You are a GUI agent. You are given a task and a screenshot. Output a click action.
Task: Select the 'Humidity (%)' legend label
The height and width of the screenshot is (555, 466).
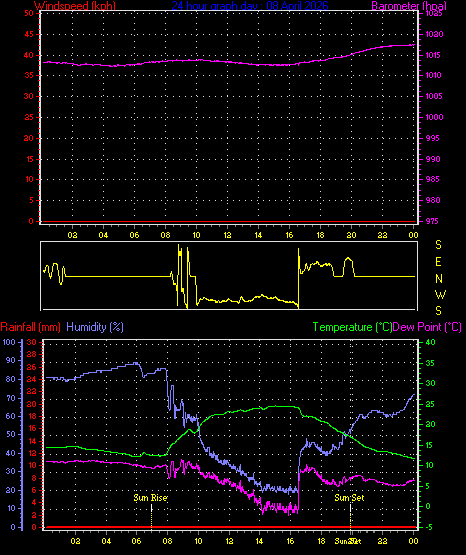tap(95, 327)
